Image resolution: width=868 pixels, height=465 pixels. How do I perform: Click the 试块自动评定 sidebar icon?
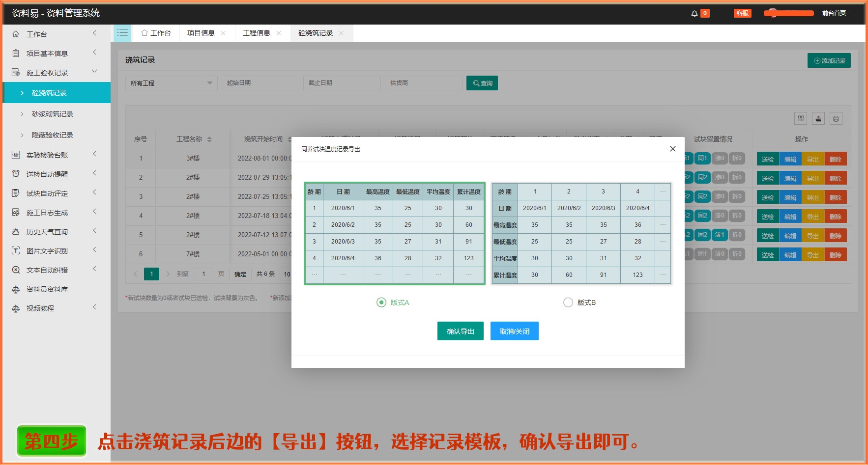16,193
